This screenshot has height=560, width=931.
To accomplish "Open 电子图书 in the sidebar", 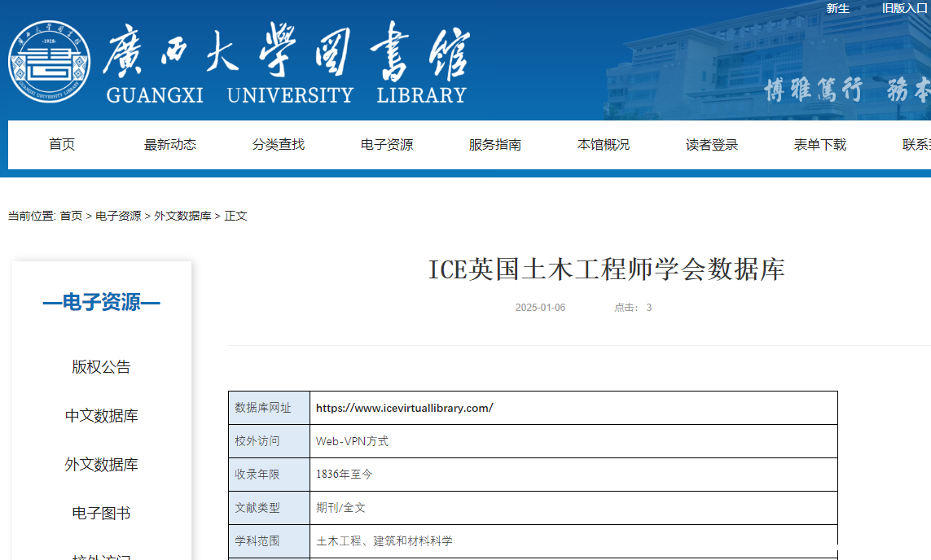I will [x=101, y=514].
